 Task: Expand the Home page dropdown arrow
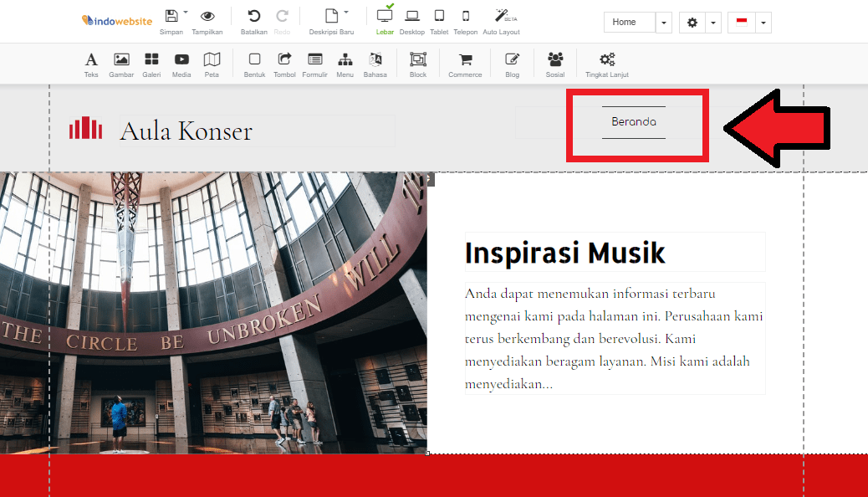(664, 23)
